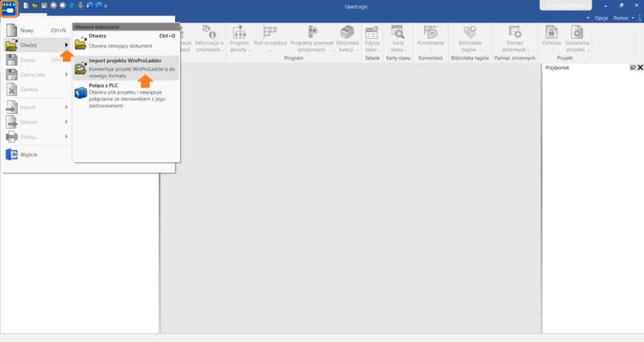Collapse the ribbon with the caret arrow

click(x=588, y=18)
